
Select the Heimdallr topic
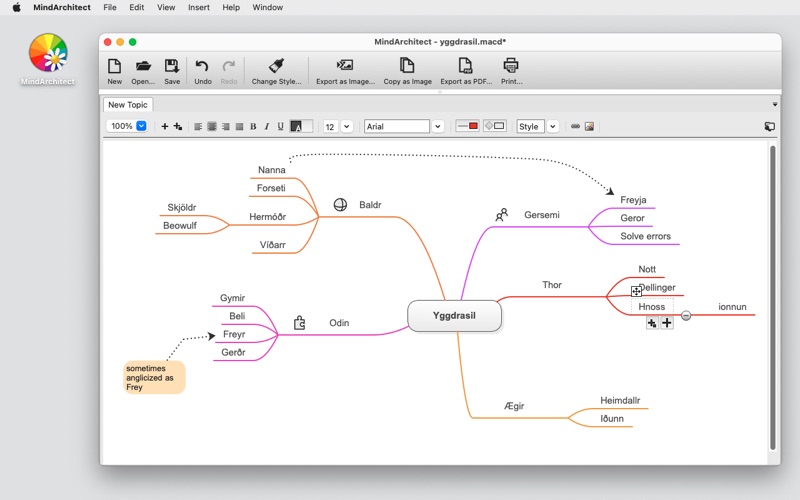point(620,401)
